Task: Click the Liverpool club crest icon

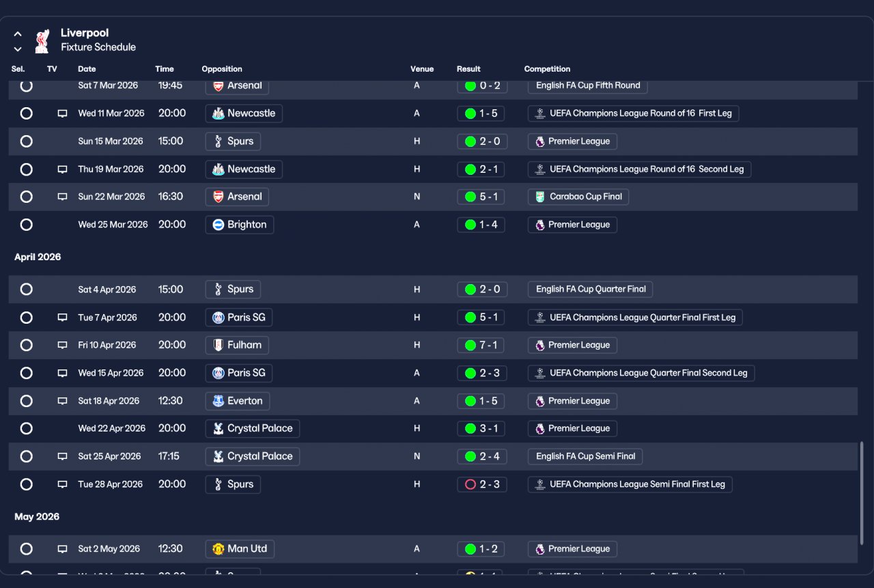Action: tap(42, 40)
